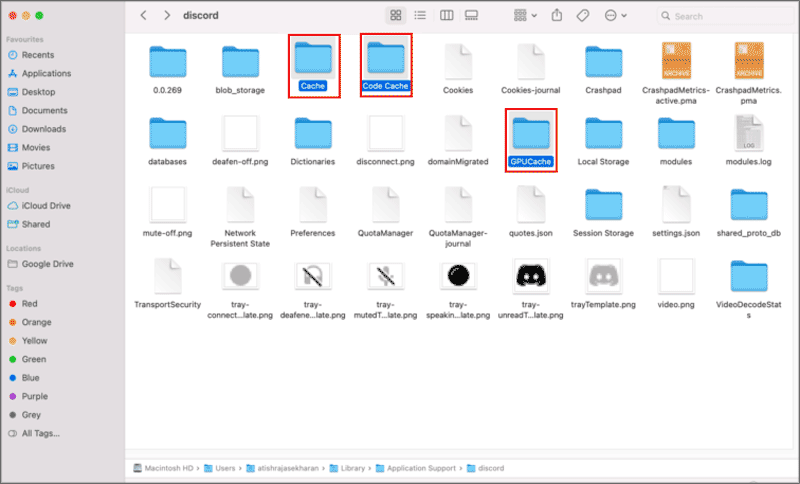The image size is (800, 484).
Task: Filter by the Grey tag
Action: pyautogui.click(x=25, y=415)
